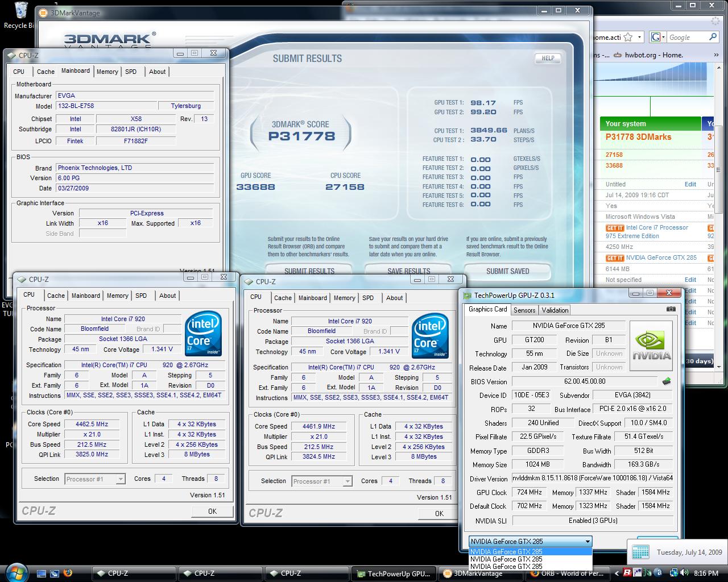This screenshot has width=728, height=582.
Task: Click OK in the middle CPU-Z window
Action: [439, 513]
